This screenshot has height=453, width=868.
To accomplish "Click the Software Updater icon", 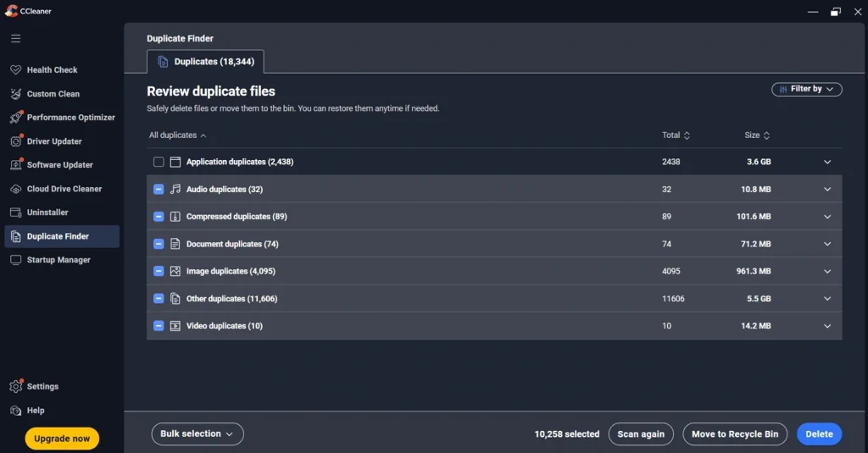I will coord(16,165).
